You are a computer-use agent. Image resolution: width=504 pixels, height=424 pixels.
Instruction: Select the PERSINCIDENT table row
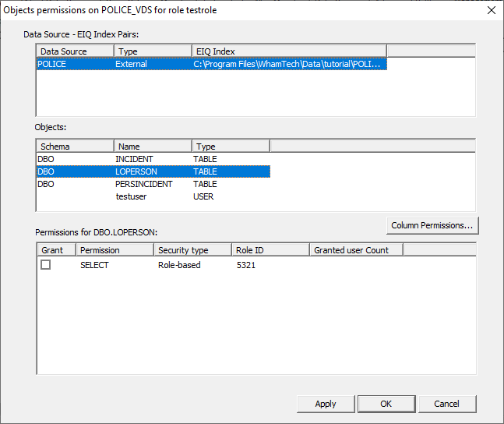[143, 184]
